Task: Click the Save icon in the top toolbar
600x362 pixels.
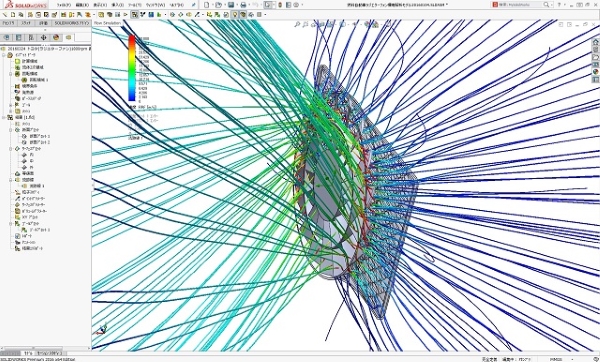Action: pos(231,5)
